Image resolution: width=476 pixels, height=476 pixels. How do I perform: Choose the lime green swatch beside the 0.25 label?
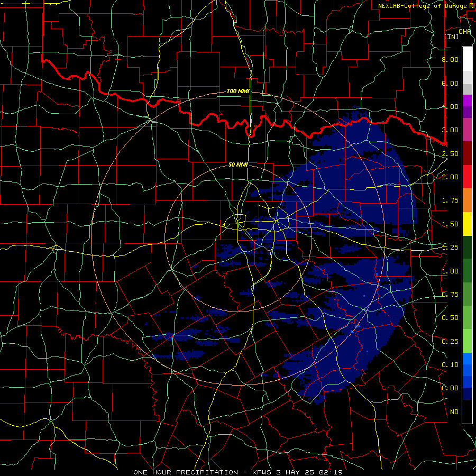coord(467,341)
